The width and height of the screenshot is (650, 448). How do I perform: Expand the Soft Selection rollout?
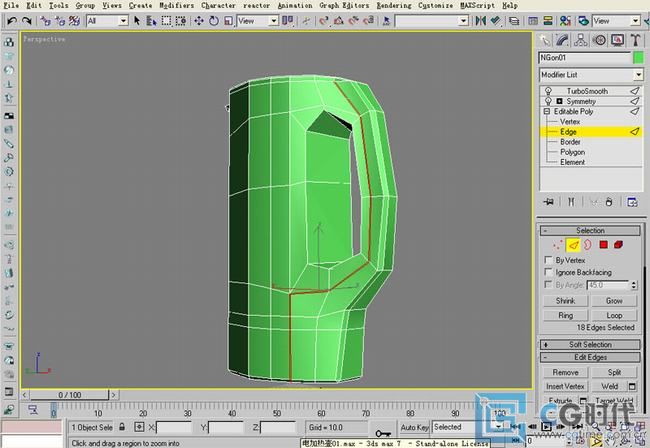pyautogui.click(x=590, y=344)
